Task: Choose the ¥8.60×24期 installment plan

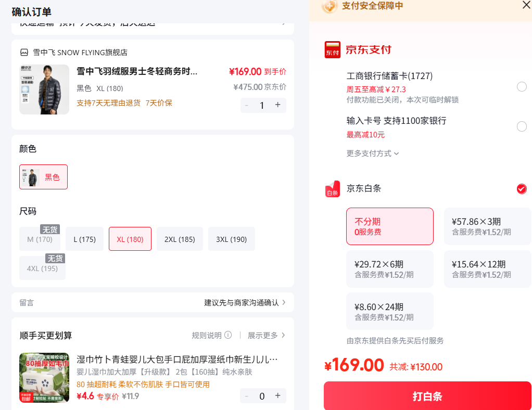Action: click(x=389, y=311)
